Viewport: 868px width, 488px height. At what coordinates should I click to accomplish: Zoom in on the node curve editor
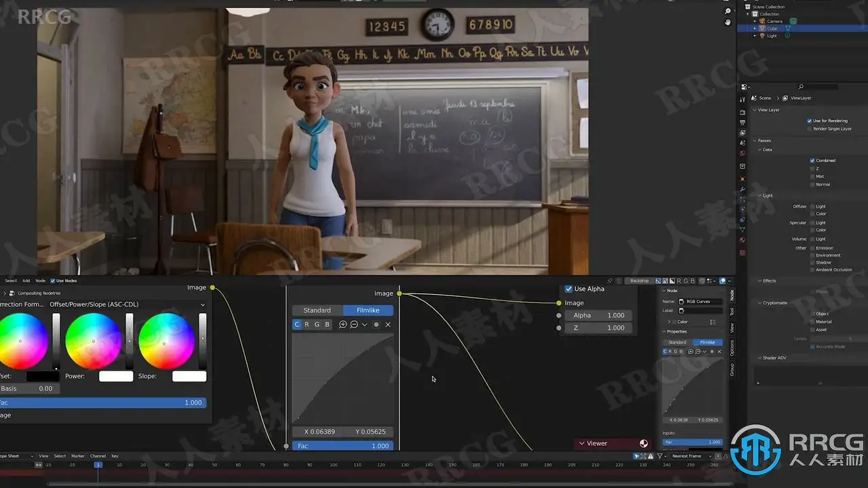click(343, 325)
